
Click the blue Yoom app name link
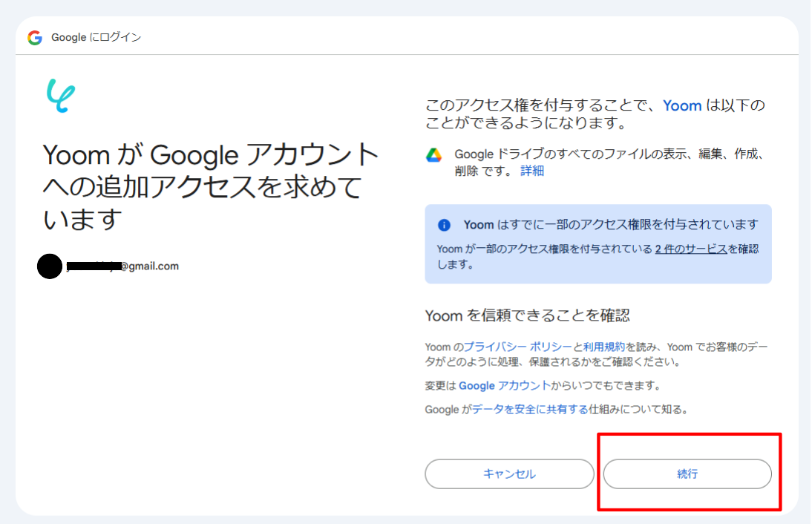coord(682,105)
